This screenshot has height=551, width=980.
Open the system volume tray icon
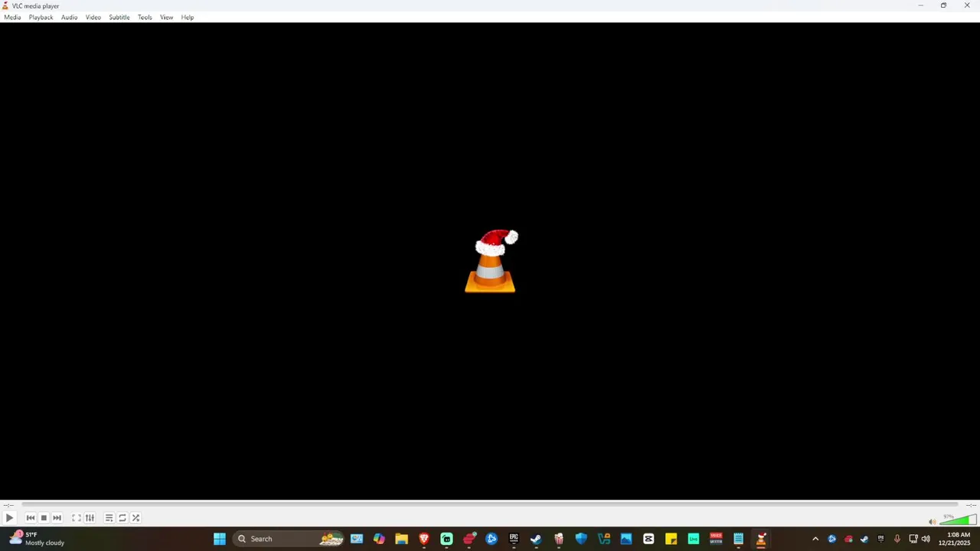(926, 539)
